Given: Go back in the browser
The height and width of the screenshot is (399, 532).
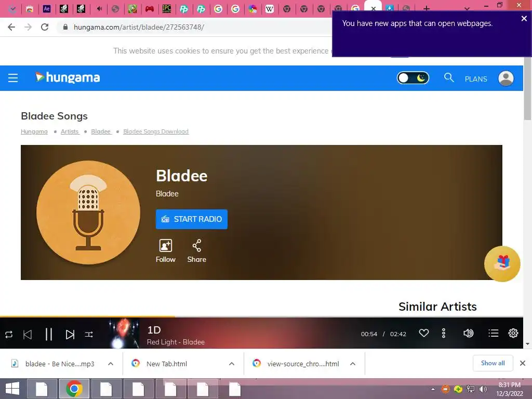Looking at the screenshot, I should (11, 27).
